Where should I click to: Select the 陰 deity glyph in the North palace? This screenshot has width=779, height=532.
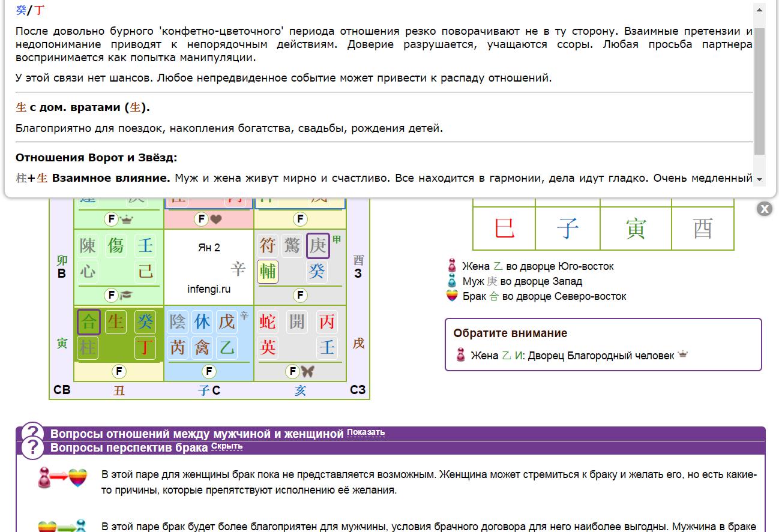178,322
